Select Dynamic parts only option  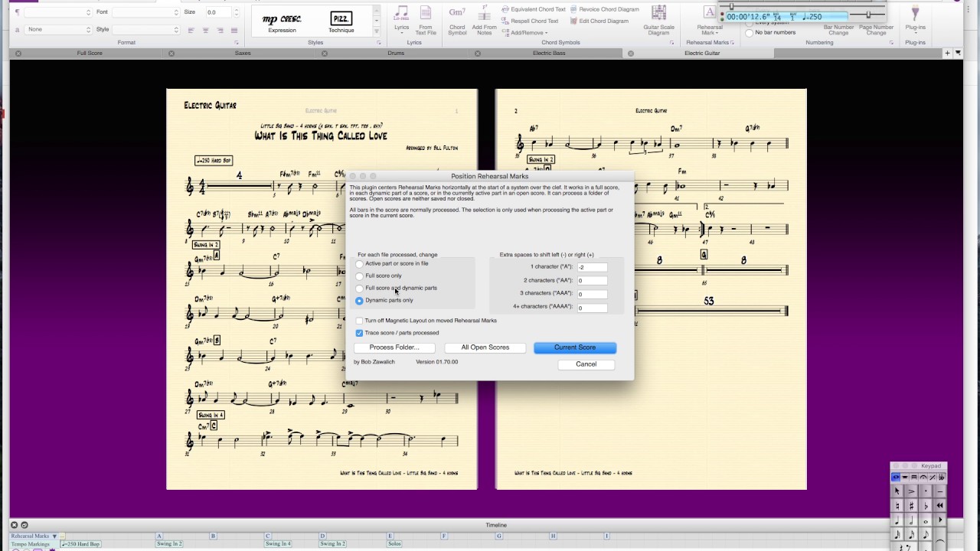[359, 301]
